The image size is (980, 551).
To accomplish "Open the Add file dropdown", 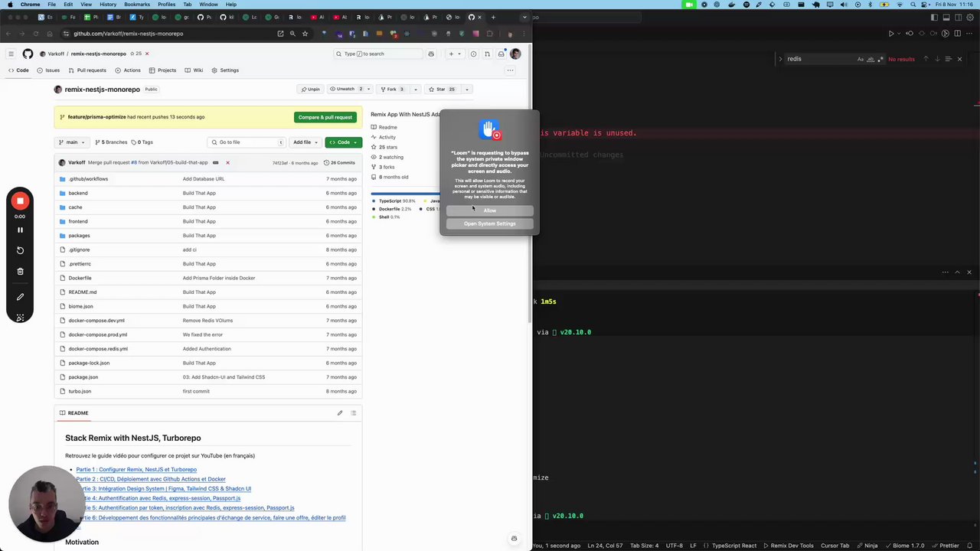I will point(305,142).
